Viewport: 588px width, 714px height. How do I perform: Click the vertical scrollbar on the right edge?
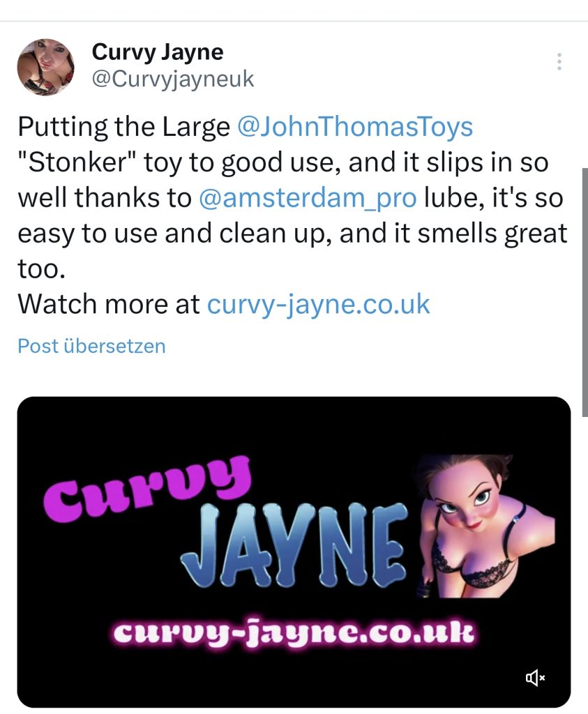coord(584,279)
